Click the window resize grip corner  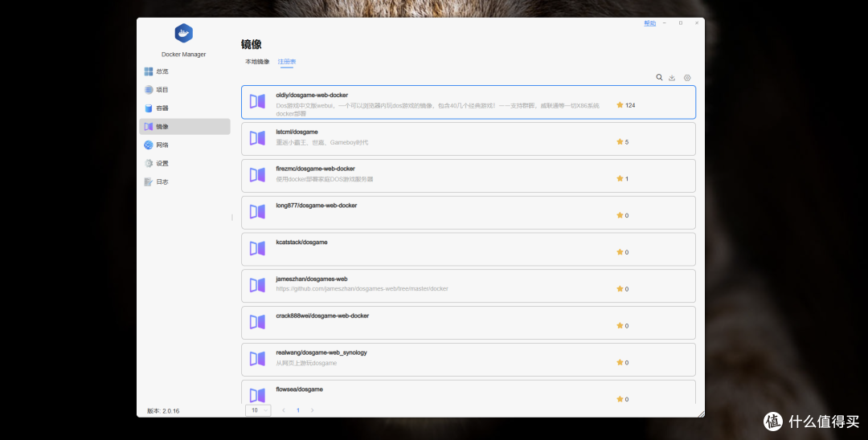click(x=701, y=414)
